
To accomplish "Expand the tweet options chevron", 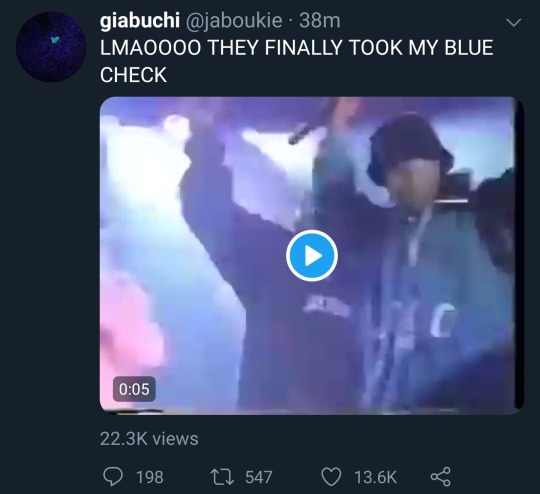I will (514, 23).
